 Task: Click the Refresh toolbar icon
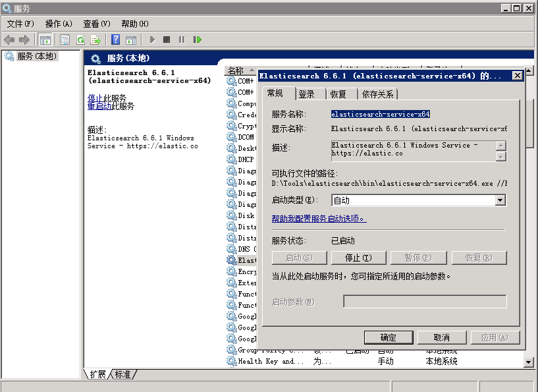pos(80,40)
